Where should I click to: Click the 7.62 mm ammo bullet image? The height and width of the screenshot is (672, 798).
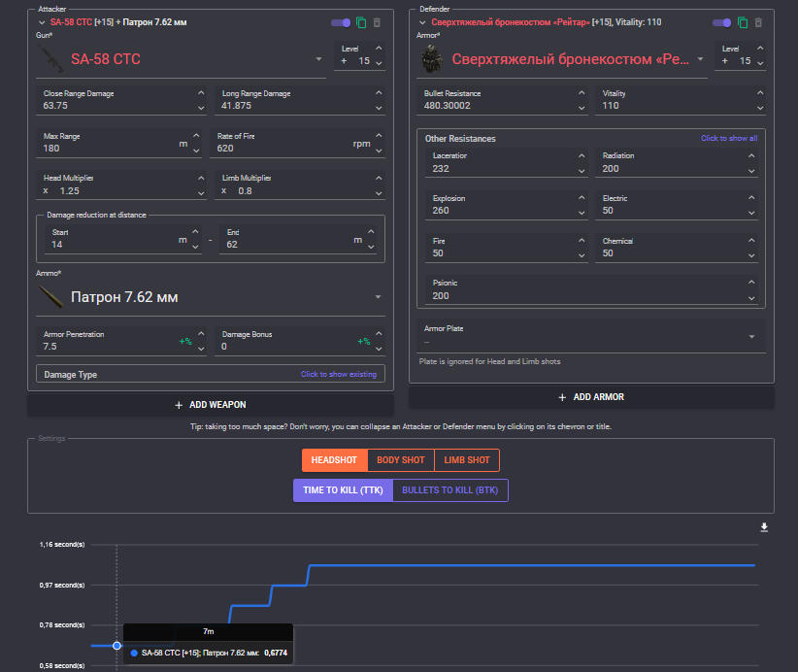[x=50, y=297]
